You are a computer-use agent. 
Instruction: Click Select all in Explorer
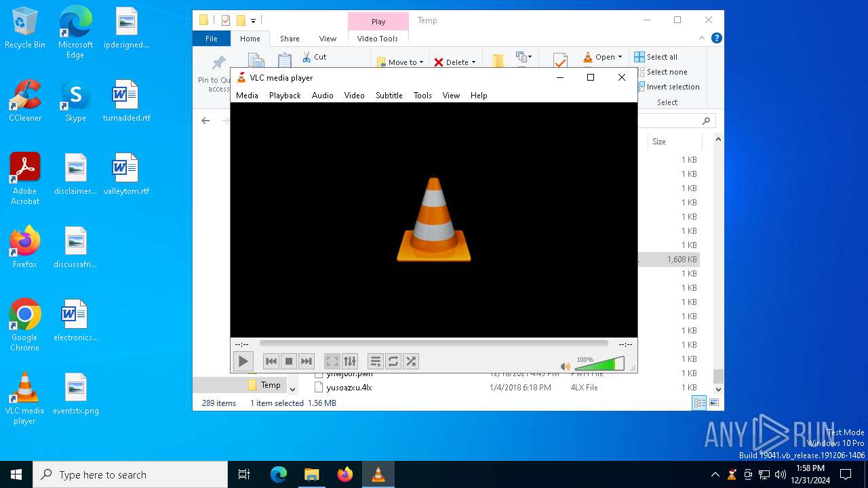(656, 57)
